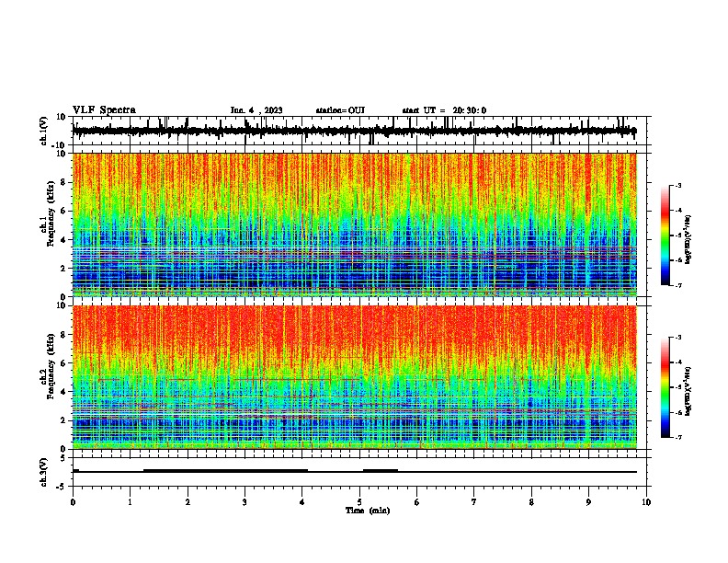Click the "start UT = 20:30: 0" label
Viewport: 728px width, 563px height.
444,110
